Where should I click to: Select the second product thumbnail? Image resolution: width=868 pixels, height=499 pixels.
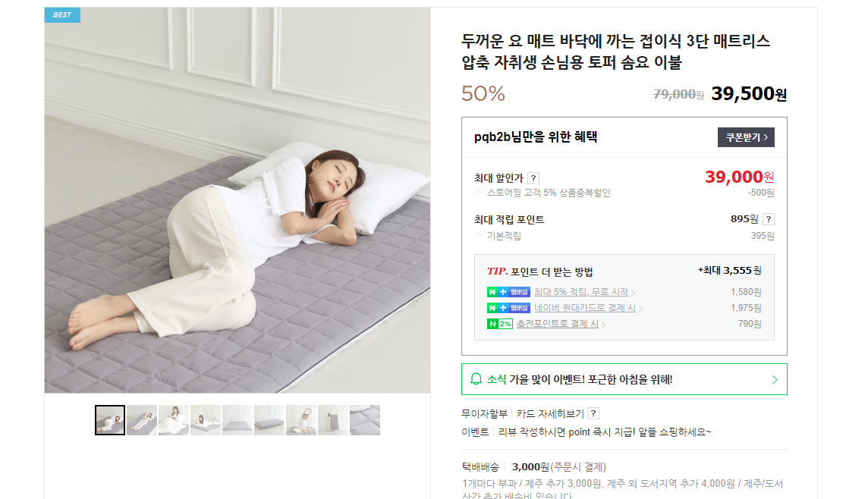142,420
